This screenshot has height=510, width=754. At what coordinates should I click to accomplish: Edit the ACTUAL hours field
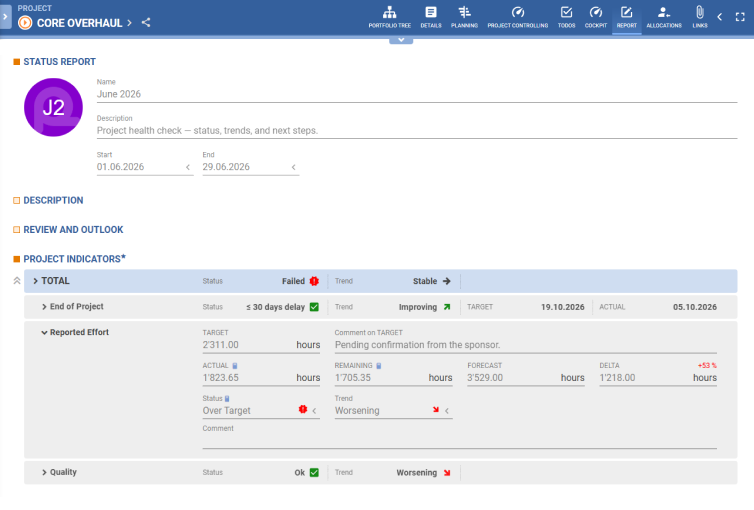pyautogui.click(x=261, y=378)
